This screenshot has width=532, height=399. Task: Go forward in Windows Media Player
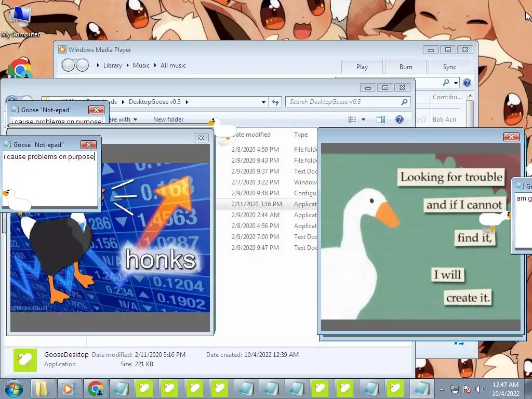click(x=83, y=65)
